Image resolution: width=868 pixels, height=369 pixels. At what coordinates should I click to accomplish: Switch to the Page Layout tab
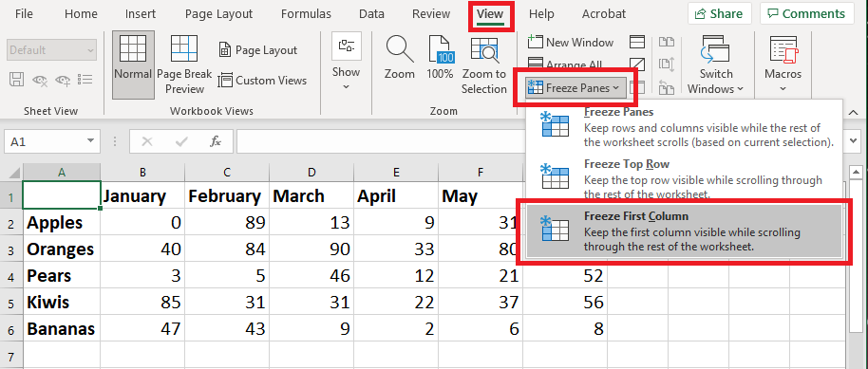coord(218,14)
